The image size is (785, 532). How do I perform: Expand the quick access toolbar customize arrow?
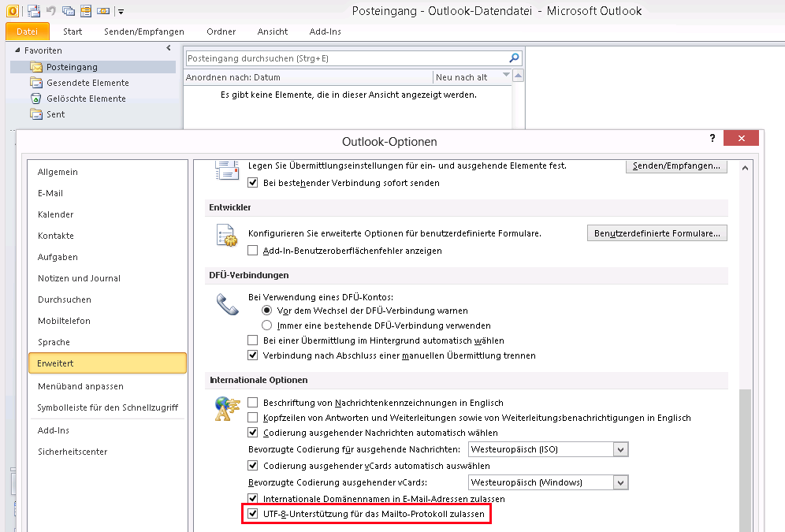121,12
